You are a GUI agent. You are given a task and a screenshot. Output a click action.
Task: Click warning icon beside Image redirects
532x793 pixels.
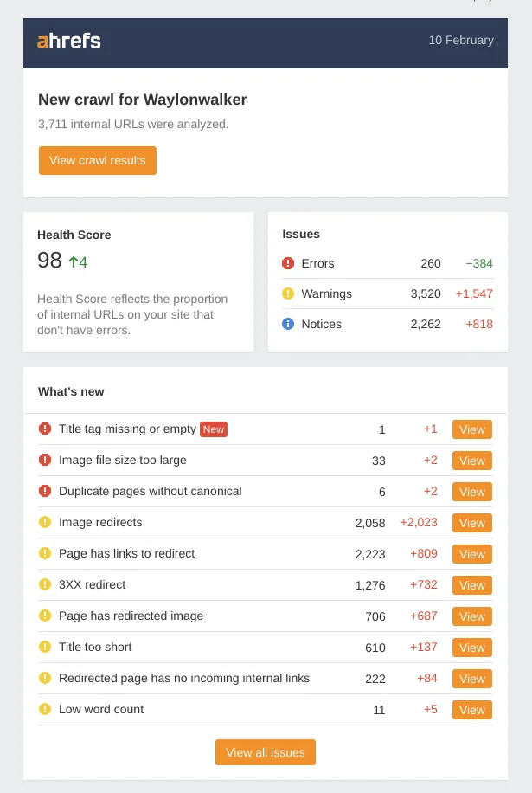[x=45, y=522]
